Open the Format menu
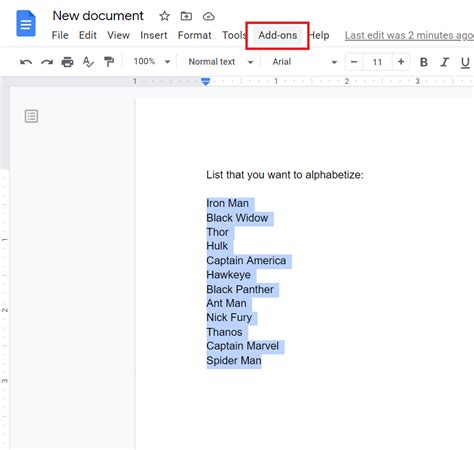This screenshot has height=450, width=474. 195,35
